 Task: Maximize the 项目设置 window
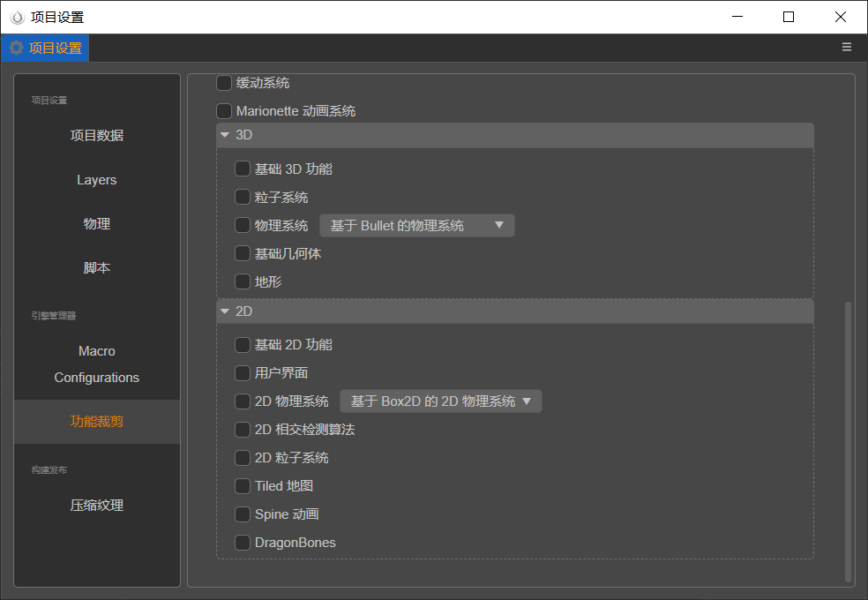[x=789, y=17]
